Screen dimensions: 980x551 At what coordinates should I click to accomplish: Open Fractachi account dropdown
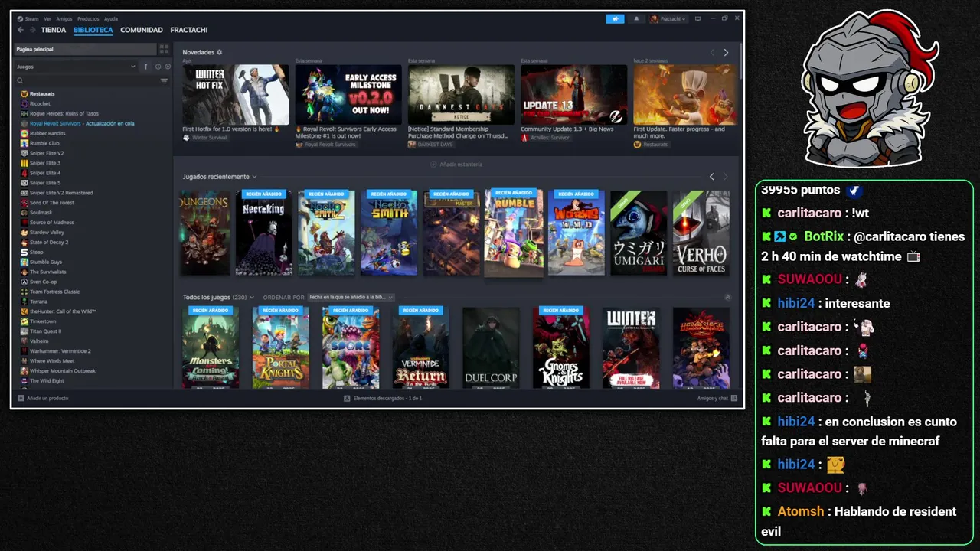[x=668, y=18]
